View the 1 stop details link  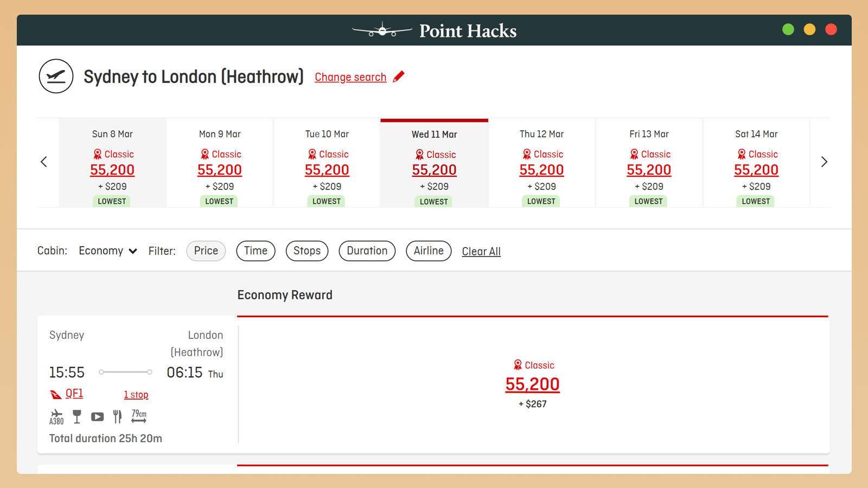click(136, 395)
